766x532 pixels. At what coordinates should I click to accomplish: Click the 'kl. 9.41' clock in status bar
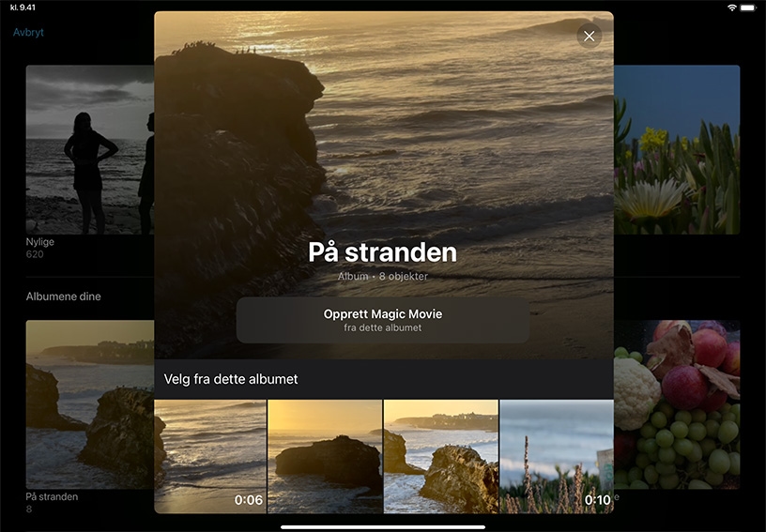click(23, 8)
